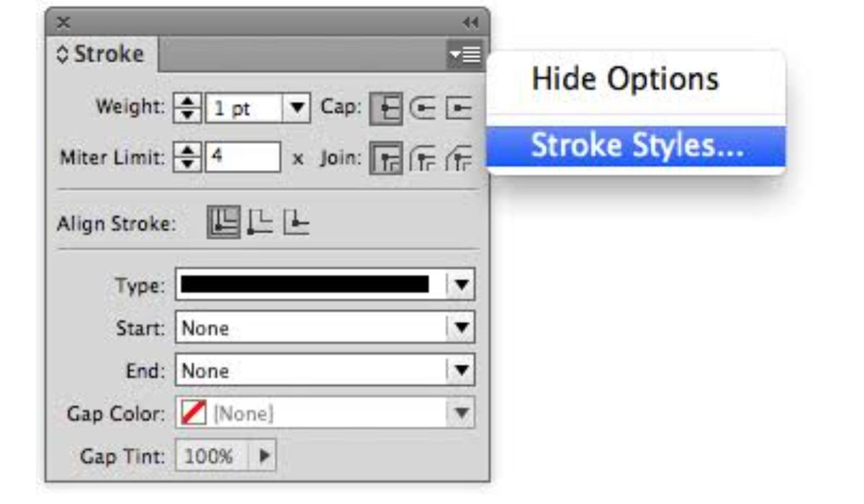Choose the Bevel Join icon

point(459,156)
